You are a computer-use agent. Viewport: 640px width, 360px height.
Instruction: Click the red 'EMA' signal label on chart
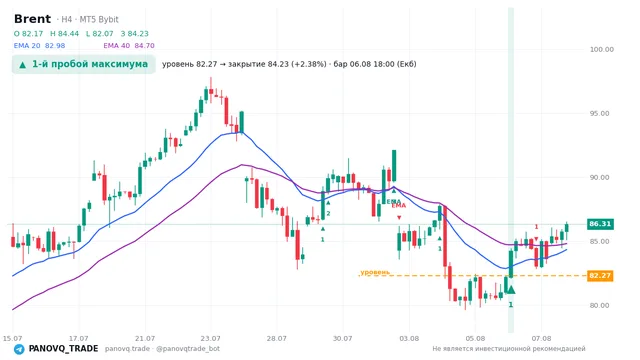tap(399, 206)
